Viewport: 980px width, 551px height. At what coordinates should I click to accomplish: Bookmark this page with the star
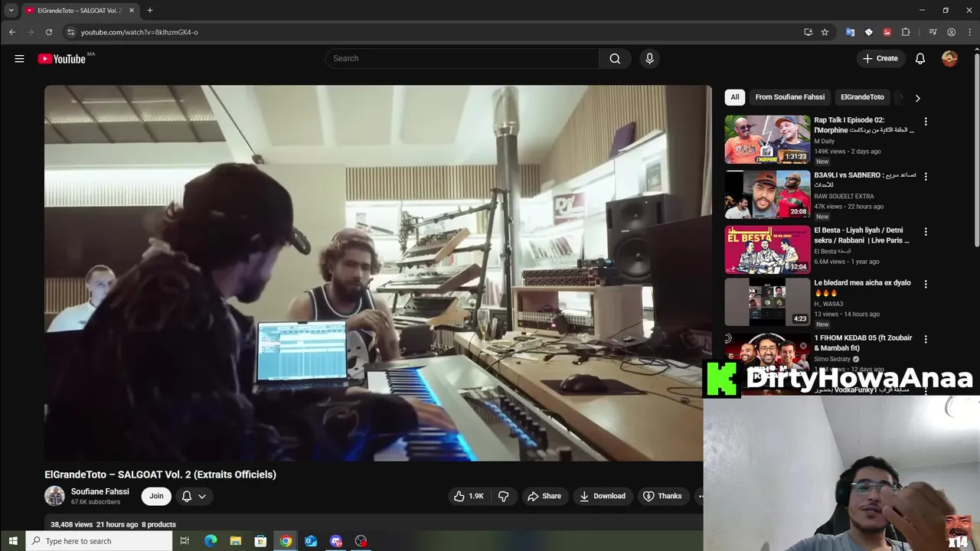825,32
